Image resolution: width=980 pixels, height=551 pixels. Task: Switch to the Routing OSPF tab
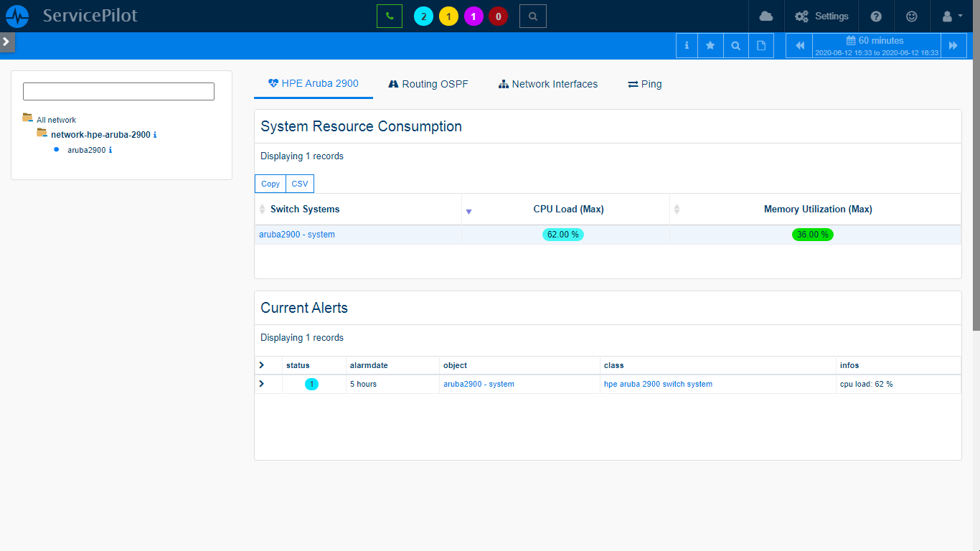428,84
